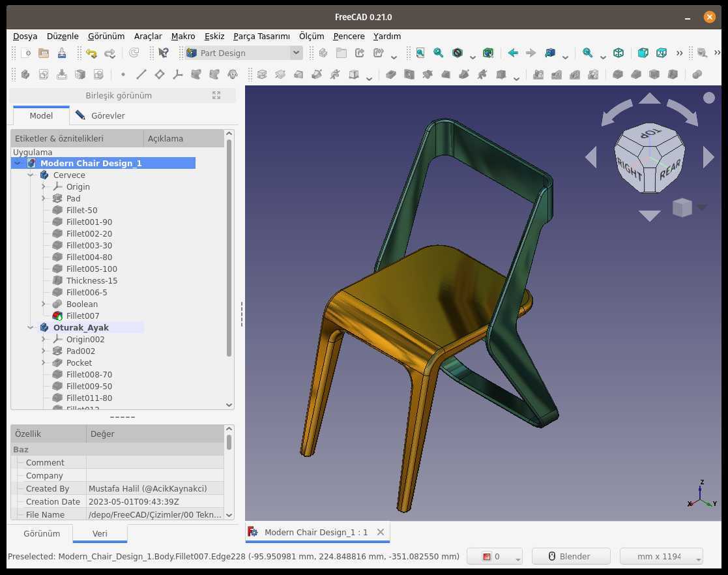Screen dimensions: 728x575
Task: Click the Create datum line tool icon
Action: pyautogui.click(x=141, y=74)
